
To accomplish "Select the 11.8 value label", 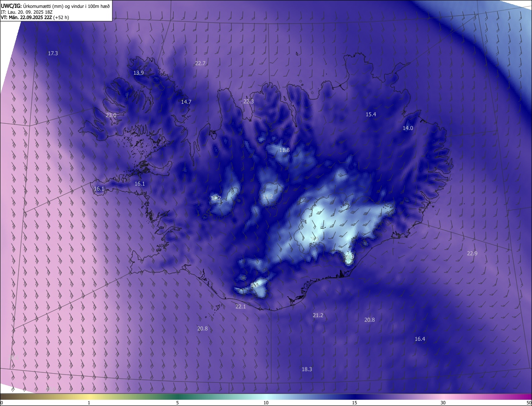I will 284,150.
